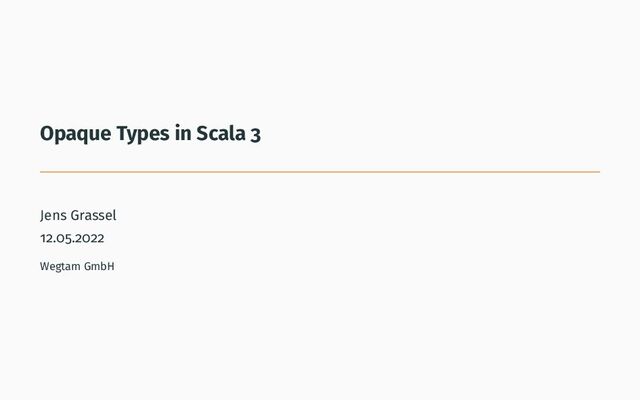The width and height of the screenshot is (640, 400).
Task: Click the letter "W" starting the company name
Action: point(45,267)
